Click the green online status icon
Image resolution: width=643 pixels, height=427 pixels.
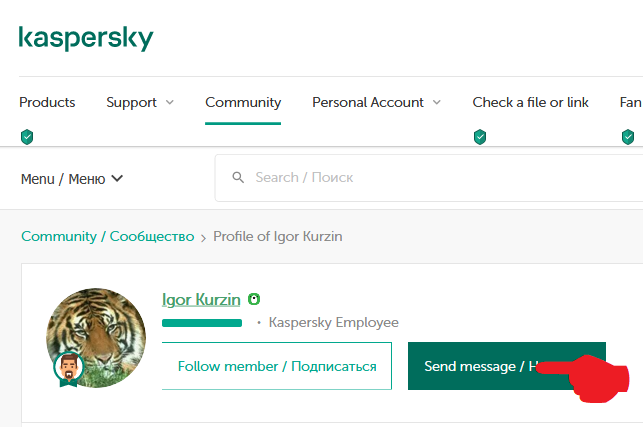point(254,299)
